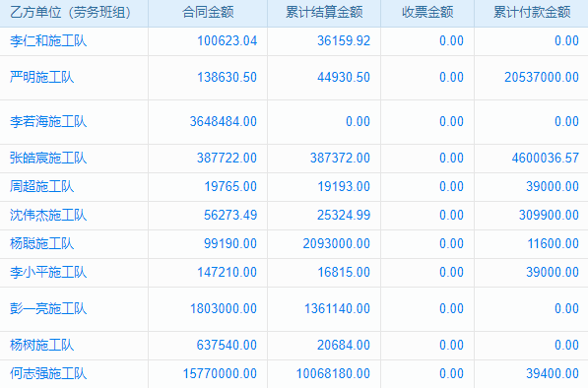Image resolution: width=588 pixels, height=388 pixels.
Task: Click settlement amount 387372.00
Action: (x=340, y=158)
